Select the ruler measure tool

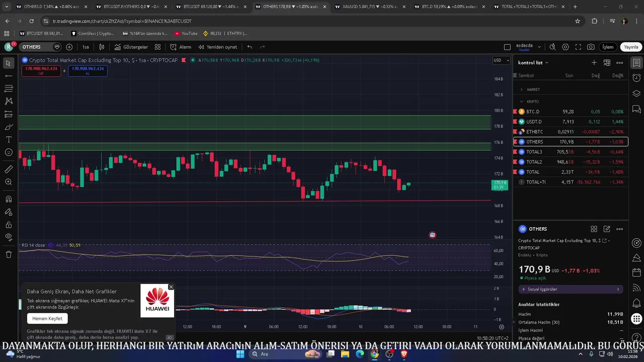pyautogui.click(x=9, y=169)
